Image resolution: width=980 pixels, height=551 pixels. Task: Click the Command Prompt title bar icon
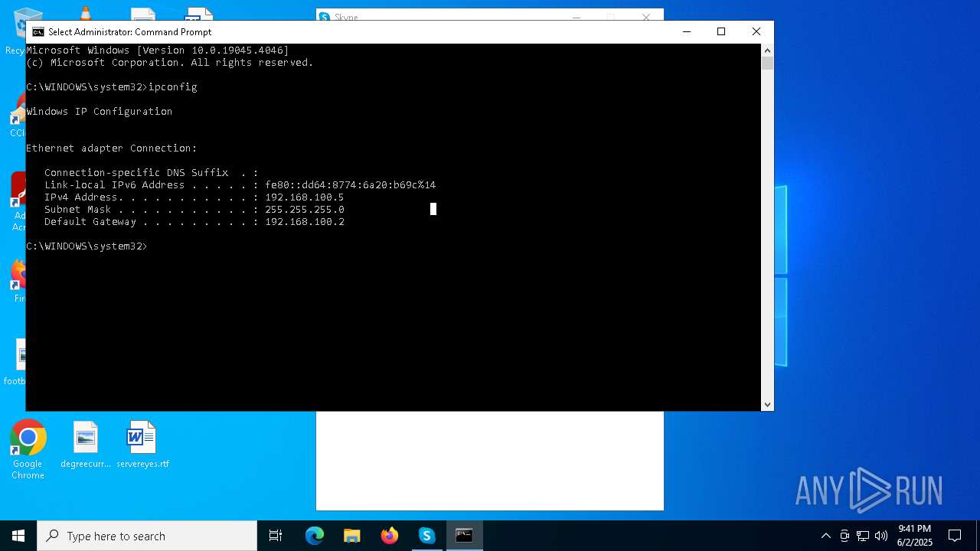click(38, 32)
